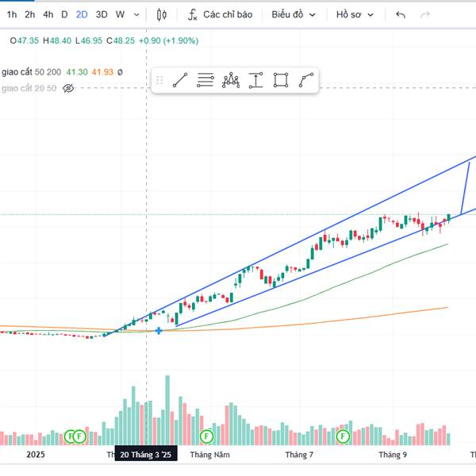The width and height of the screenshot is (476, 476).
Task: Select the rectangle shape tool
Action: (x=281, y=80)
